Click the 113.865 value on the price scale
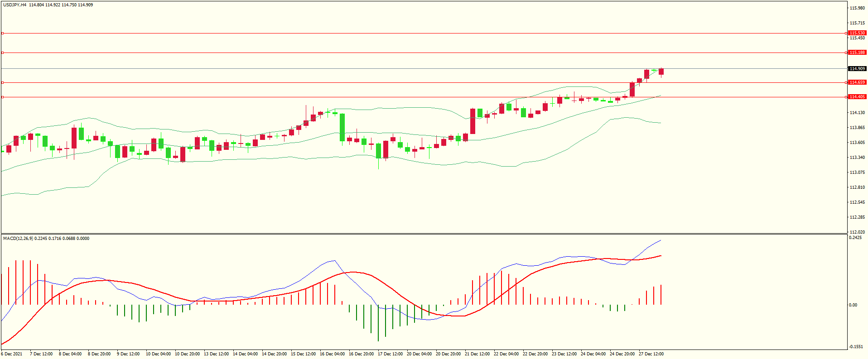The height and width of the screenshot is (359, 868). pyautogui.click(x=858, y=128)
